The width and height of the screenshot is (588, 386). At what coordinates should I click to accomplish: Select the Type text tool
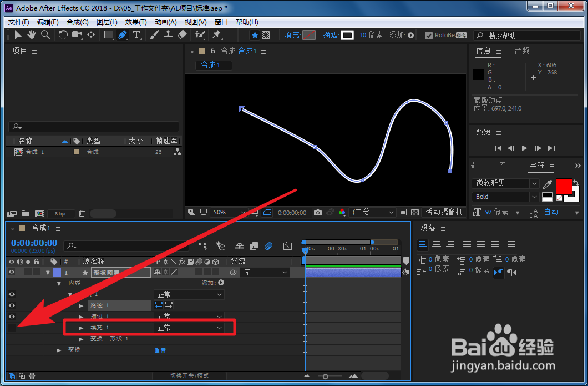coord(137,35)
